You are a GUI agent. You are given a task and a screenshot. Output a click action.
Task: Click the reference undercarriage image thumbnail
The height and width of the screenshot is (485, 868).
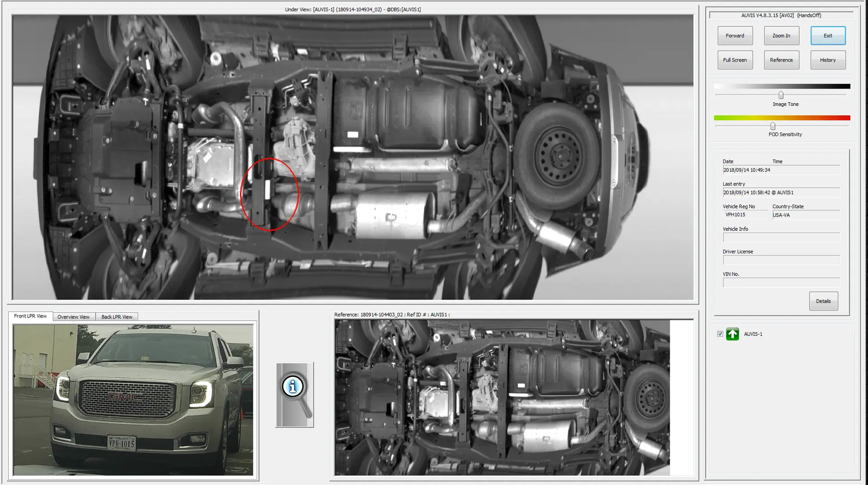coord(502,397)
